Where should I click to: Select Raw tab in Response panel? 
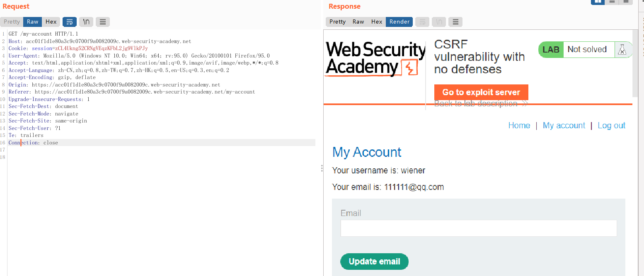pos(358,22)
